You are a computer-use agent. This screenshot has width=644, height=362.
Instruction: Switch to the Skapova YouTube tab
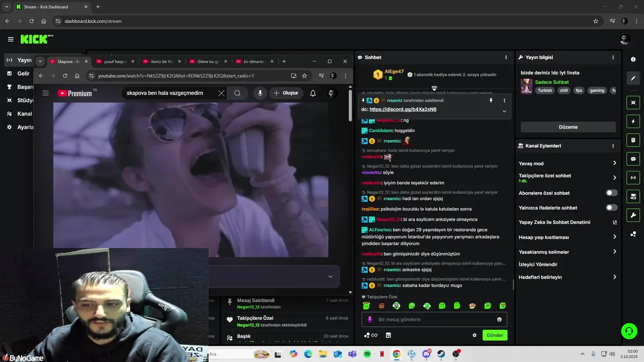tap(69, 61)
